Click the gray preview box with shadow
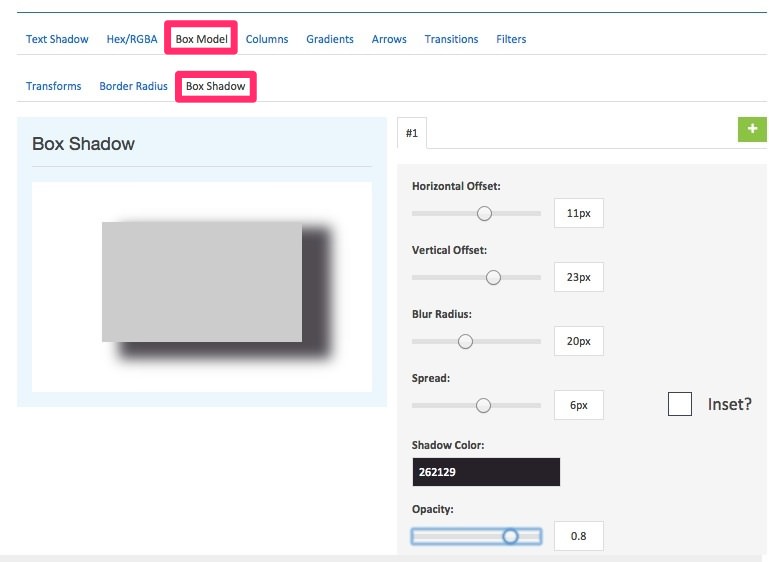This screenshot has width=769, height=562. pyautogui.click(x=202, y=281)
